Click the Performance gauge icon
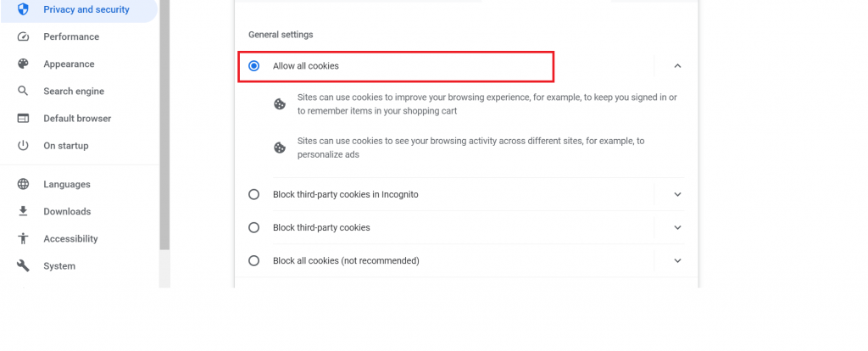The width and height of the screenshot is (868, 351). [x=24, y=36]
